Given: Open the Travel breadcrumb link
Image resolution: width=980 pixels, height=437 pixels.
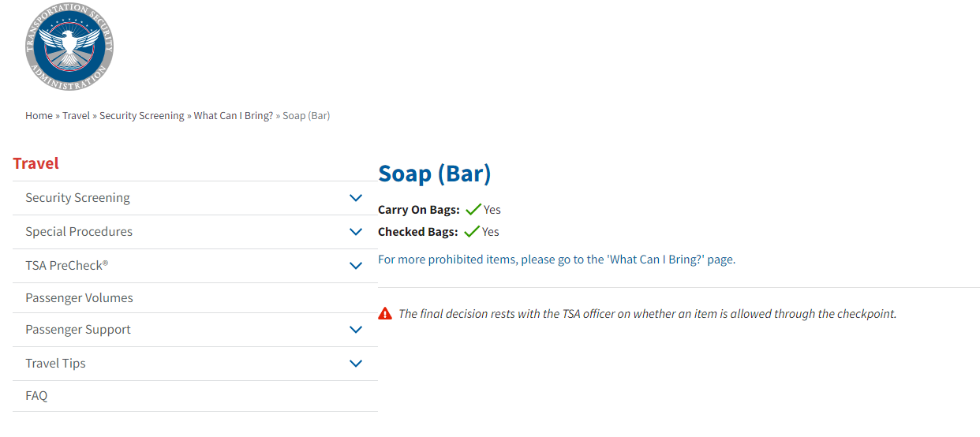Looking at the screenshot, I should tap(76, 116).
